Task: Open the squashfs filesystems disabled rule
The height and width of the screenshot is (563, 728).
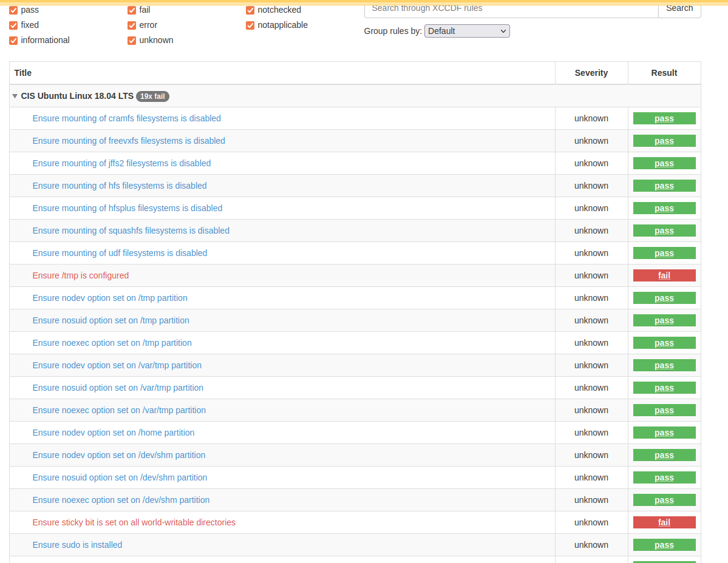Action: coord(131,231)
